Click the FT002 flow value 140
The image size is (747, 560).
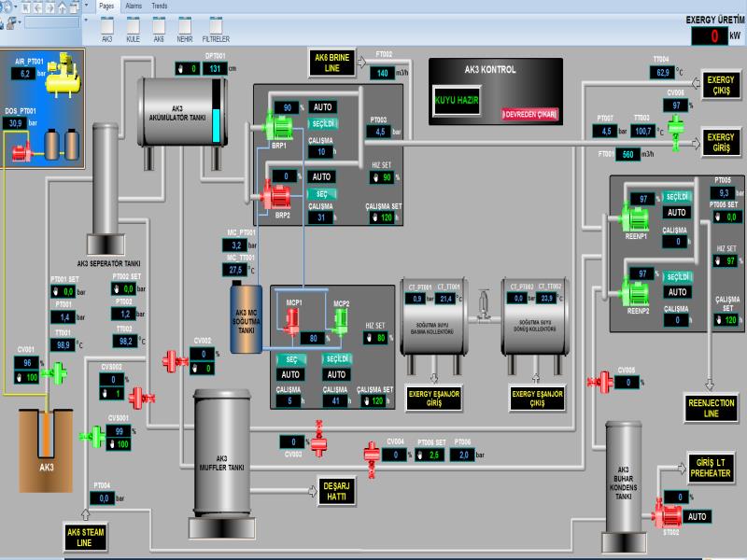click(383, 74)
